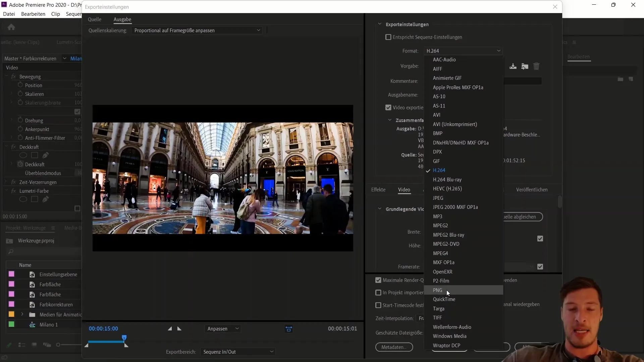Click the save preset icon

(x=513, y=66)
